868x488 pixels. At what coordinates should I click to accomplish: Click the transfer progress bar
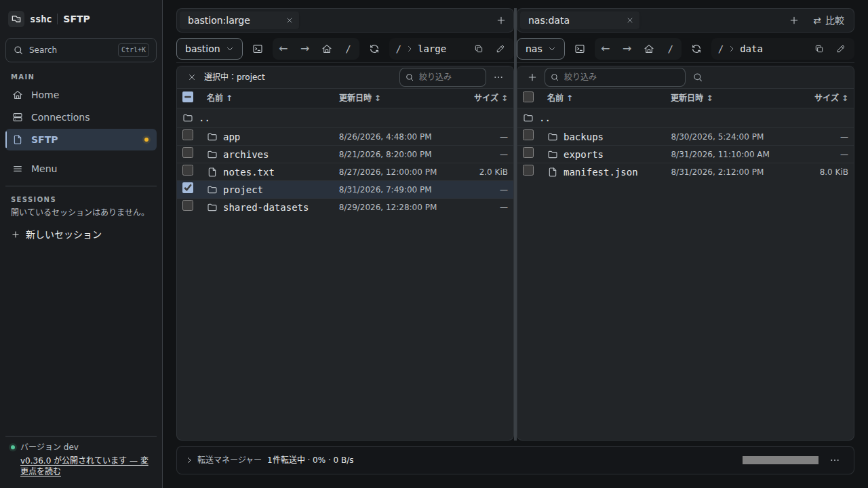tap(781, 460)
